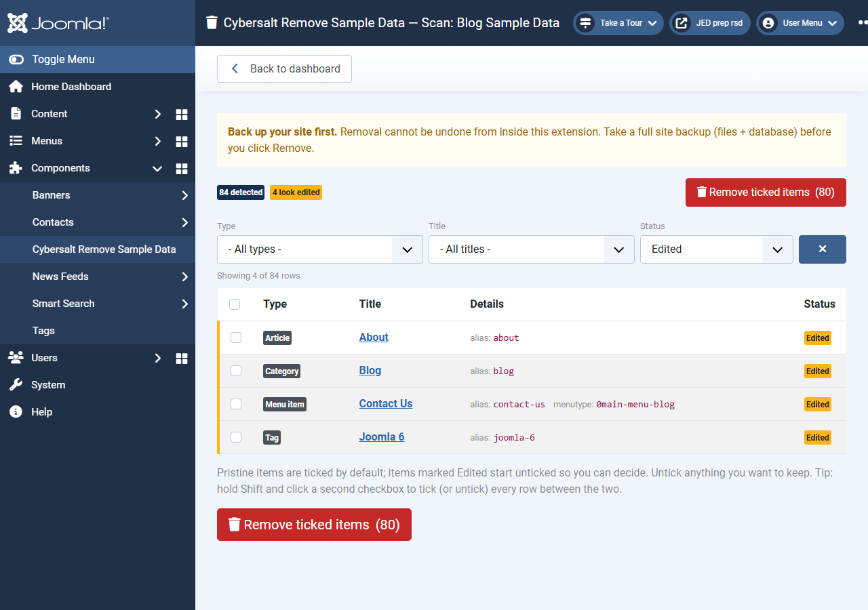Open the Type filter dropdown
868x610 pixels.
[x=320, y=249]
